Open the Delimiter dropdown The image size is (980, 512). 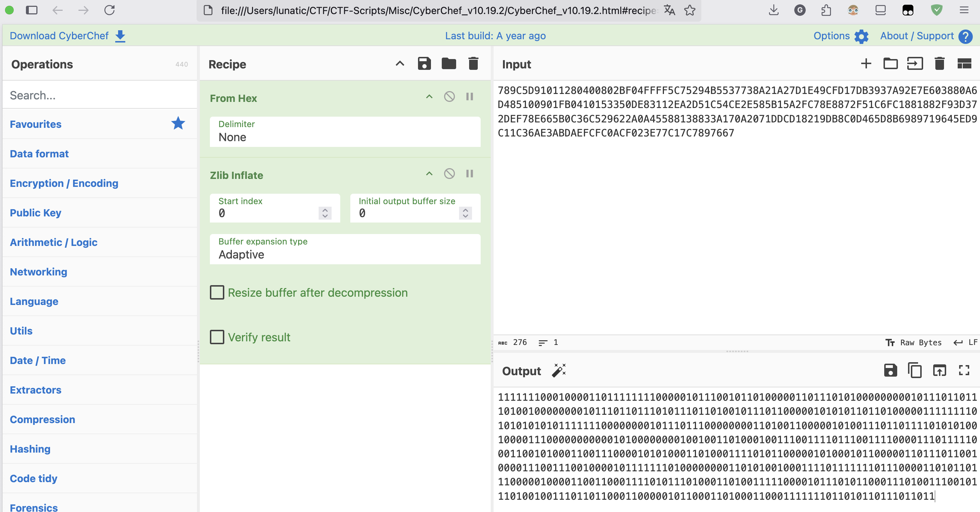point(345,132)
